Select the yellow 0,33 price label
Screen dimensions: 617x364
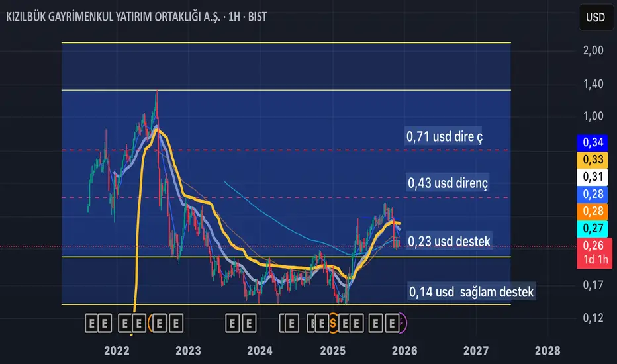[593, 159]
